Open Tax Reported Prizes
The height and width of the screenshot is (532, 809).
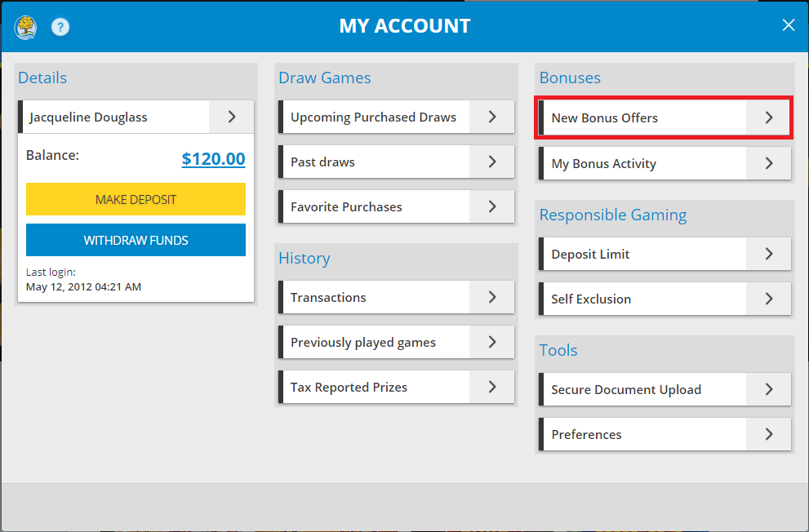(x=396, y=387)
